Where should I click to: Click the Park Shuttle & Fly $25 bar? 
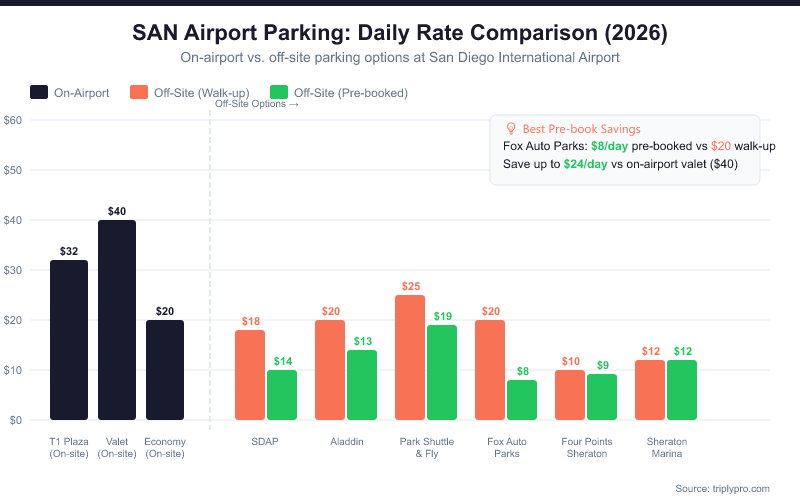tap(410, 357)
